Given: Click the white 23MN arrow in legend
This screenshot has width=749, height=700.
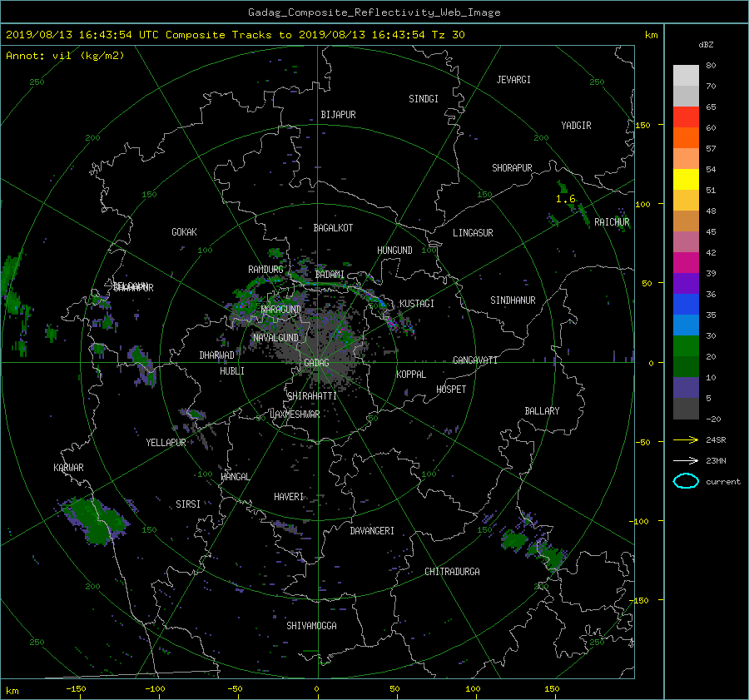Looking at the screenshot, I should click(686, 460).
